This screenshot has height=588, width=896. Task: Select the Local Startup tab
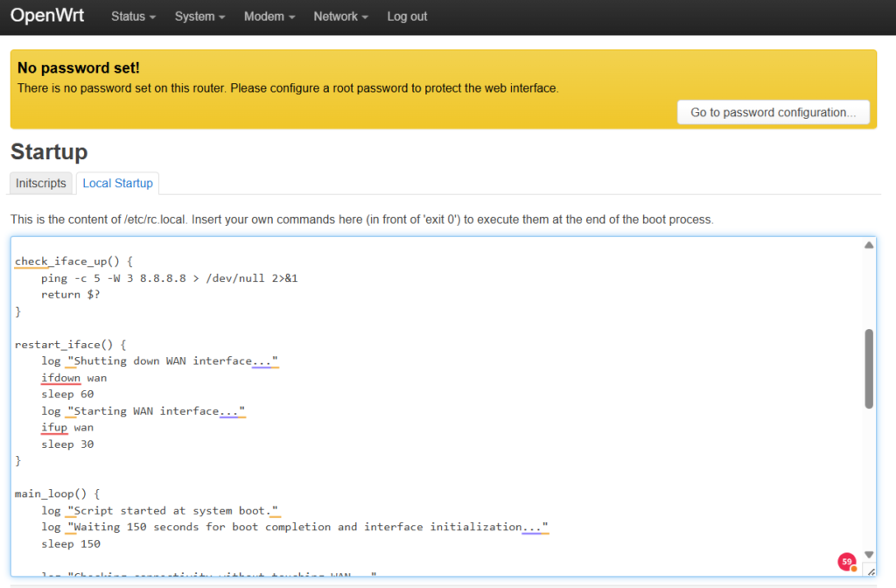(117, 183)
